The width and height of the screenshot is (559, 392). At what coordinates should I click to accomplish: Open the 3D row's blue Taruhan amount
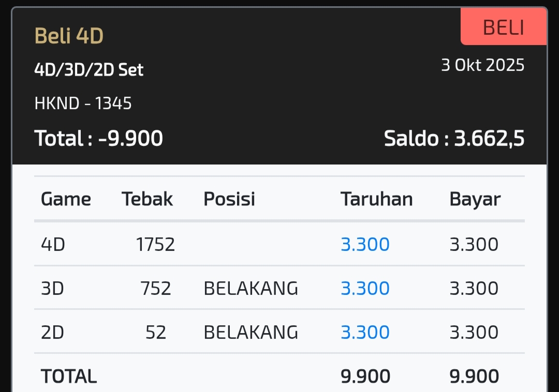tap(365, 288)
